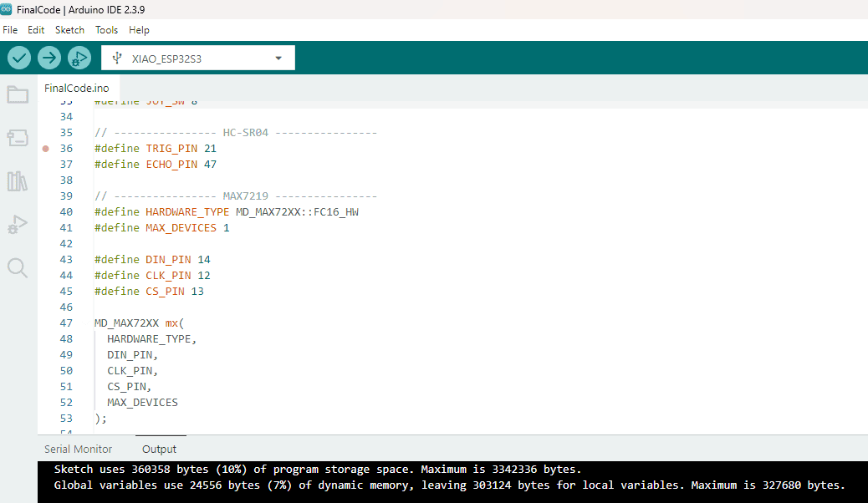The image size is (868, 503).
Task: Open the Tools menu
Action: point(106,30)
